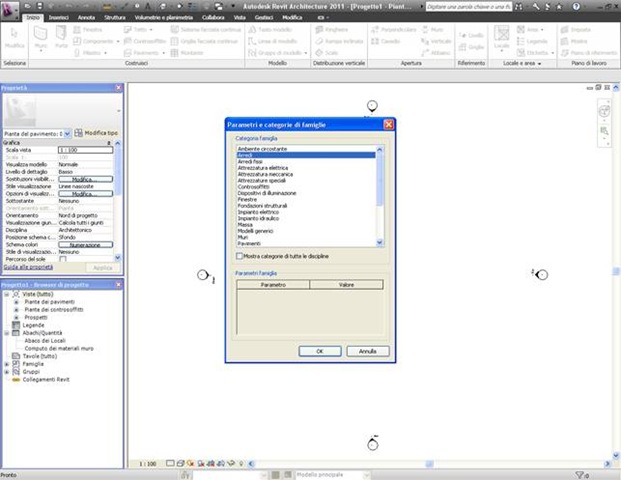Click the Abbaino dormer opening tool
The image size is (621, 480).
point(436,53)
